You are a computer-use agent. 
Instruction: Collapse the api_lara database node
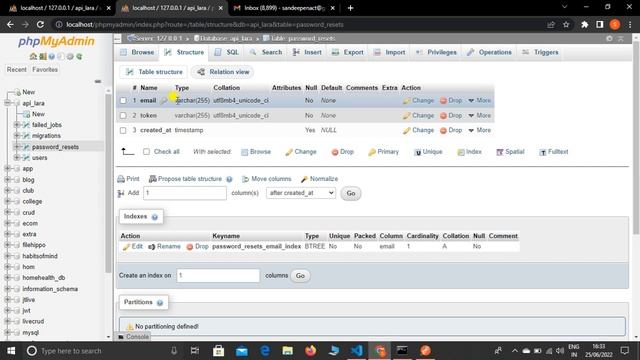[x=7, y=103]
